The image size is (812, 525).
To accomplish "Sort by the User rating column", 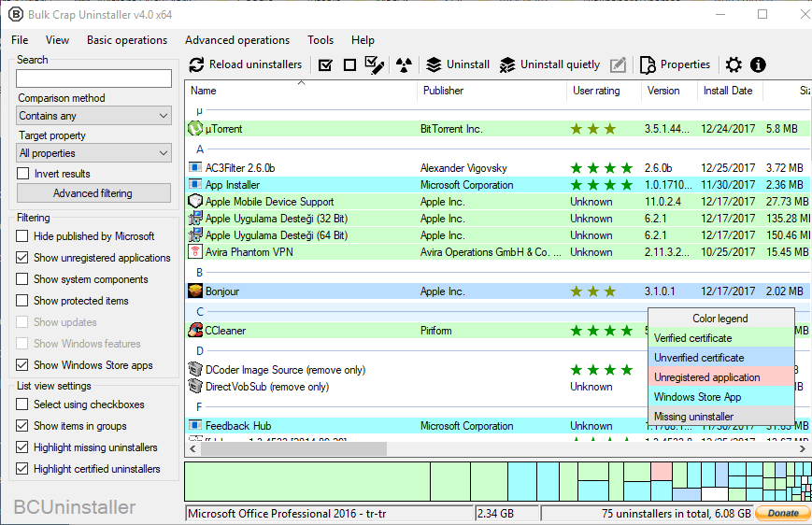I will point(604,90).
